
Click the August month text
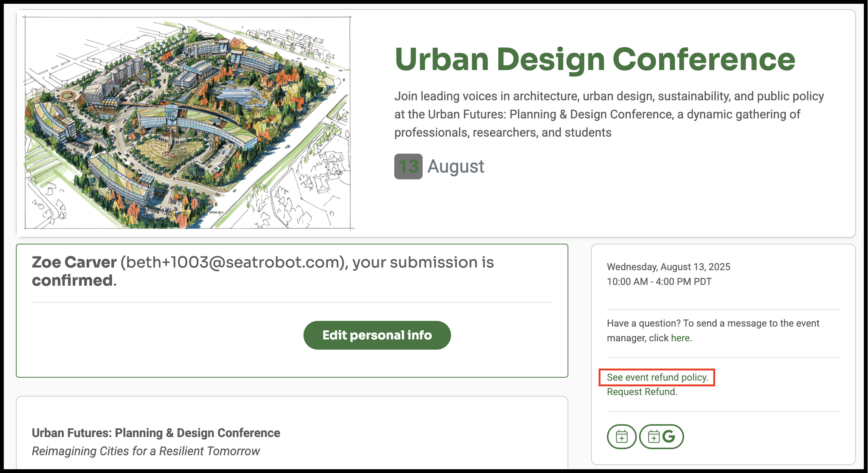coord(456,166)
